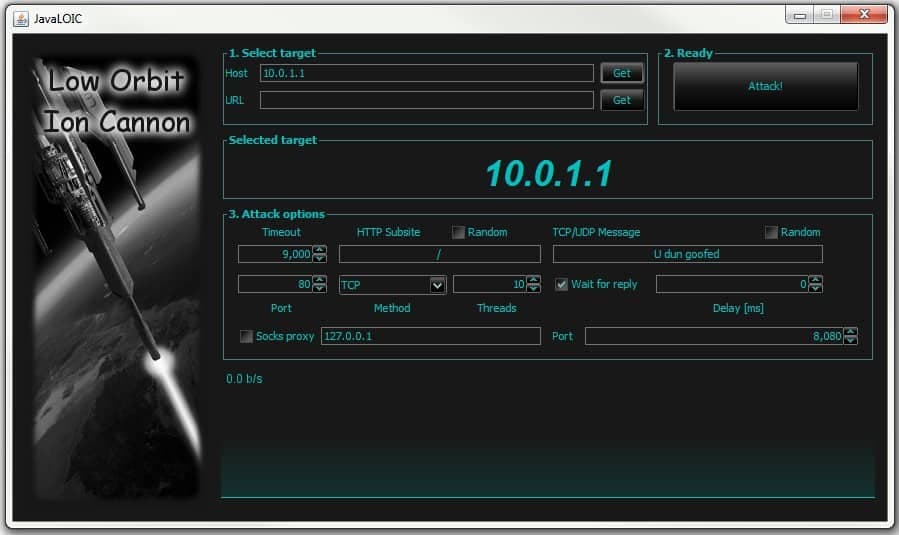The image size is (899, 535).
Task: Click the Attack! button
Action: (x=765, y=86)
